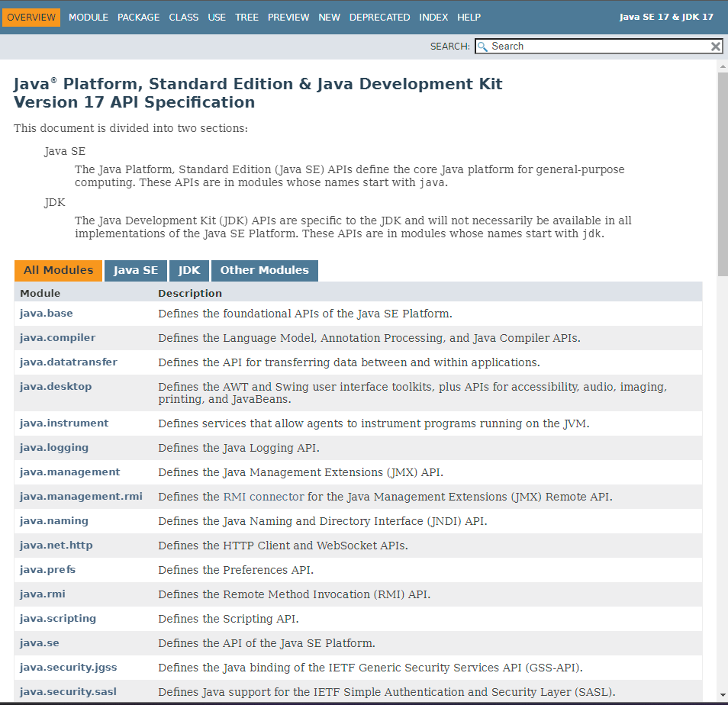Open the java.compiler module link

pyautogui.click(x=57, y=338)
